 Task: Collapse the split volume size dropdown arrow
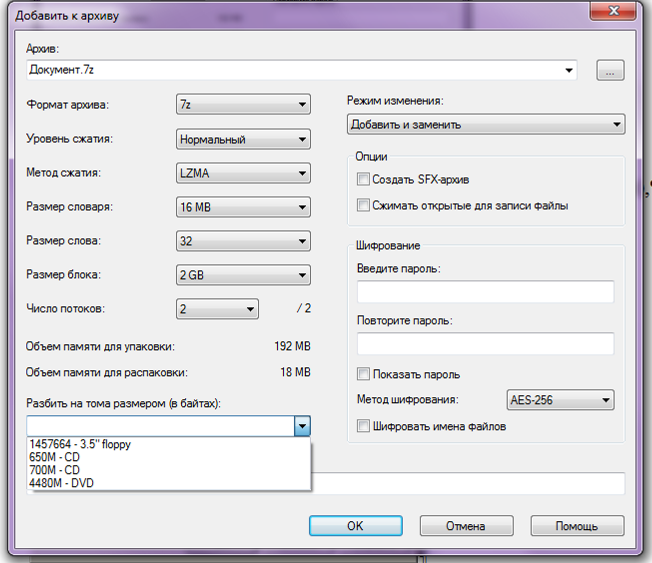click(302, 426)
